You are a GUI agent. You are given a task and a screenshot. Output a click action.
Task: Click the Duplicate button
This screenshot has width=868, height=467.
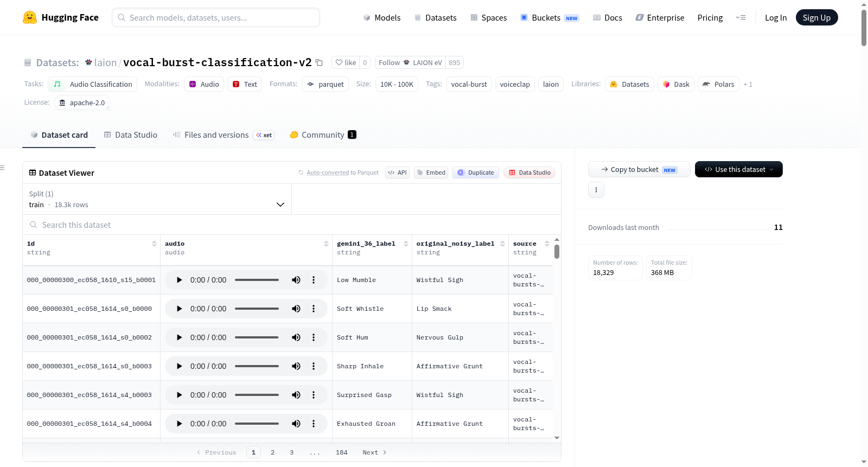476,172
